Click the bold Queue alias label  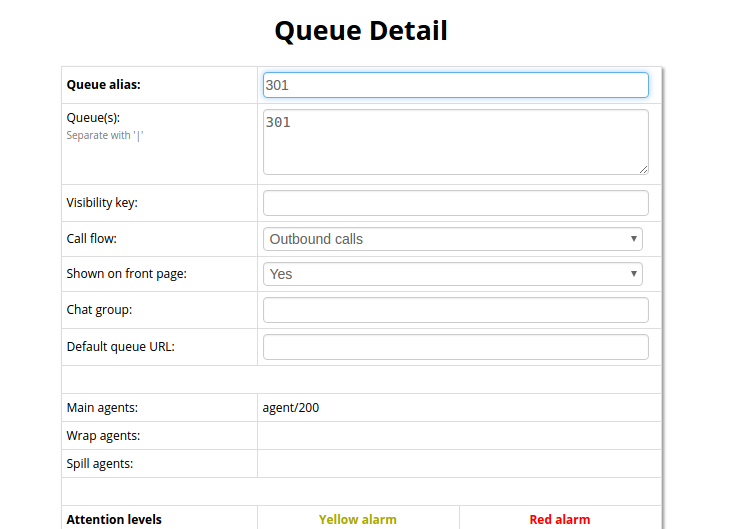pyautogui.click(x=103, y=85)
